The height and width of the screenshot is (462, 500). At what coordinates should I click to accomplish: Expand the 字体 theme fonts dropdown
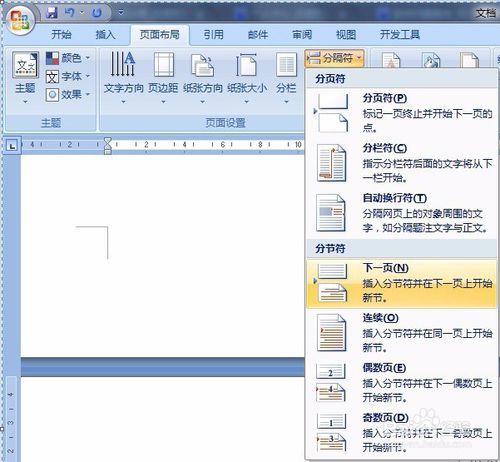click(68, 76)
